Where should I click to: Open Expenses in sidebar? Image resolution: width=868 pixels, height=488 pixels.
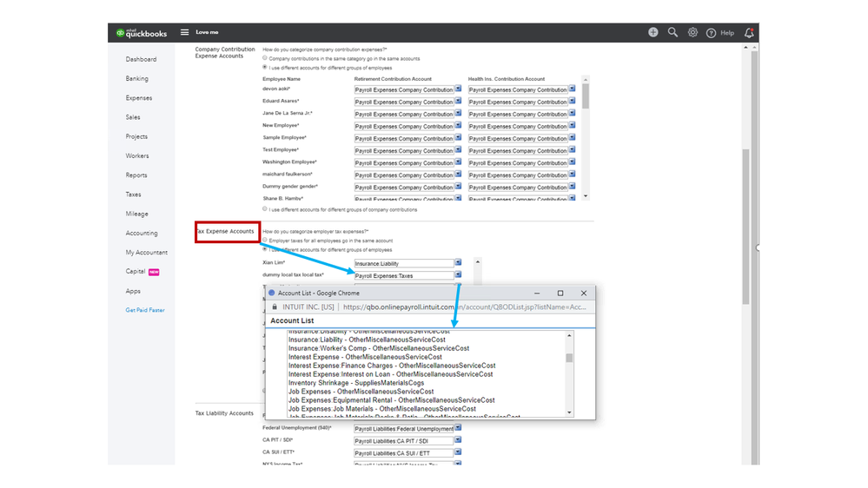[x=139, y=98]
